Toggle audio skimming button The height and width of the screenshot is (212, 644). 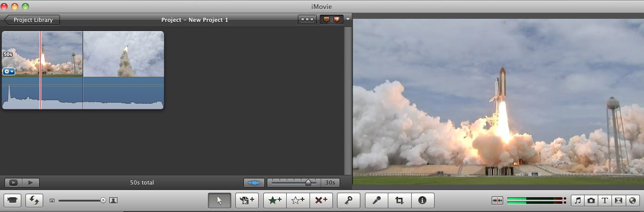click(x=497, y=200)
